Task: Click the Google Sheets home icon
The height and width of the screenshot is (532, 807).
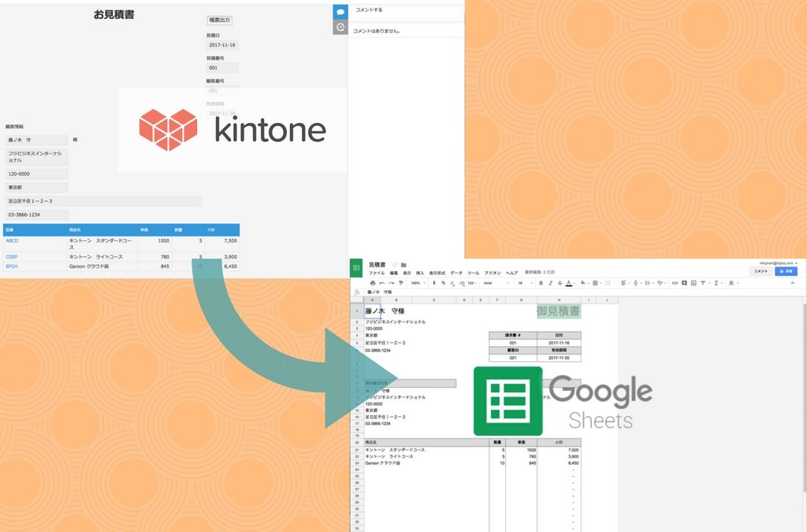Action: [x=356, y=268]
